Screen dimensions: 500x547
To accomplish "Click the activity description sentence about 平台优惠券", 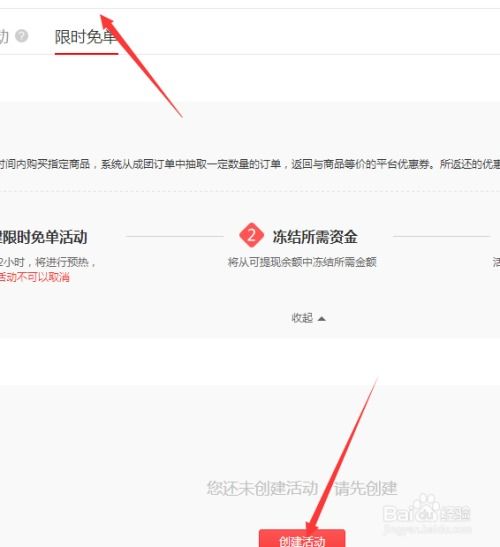I will pyautogui.click(x=250, y=164).
